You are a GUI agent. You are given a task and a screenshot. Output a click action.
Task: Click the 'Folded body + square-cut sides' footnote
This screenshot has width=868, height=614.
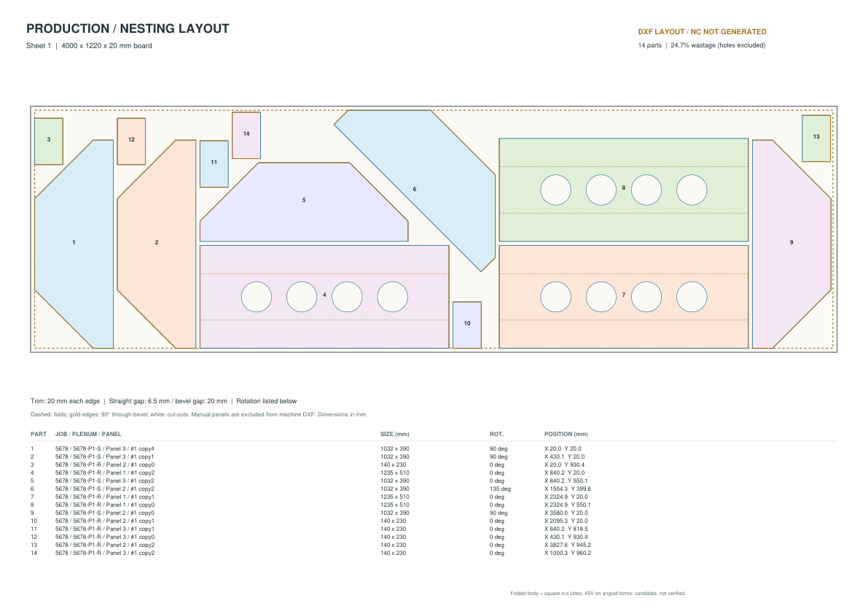(598, 594)
